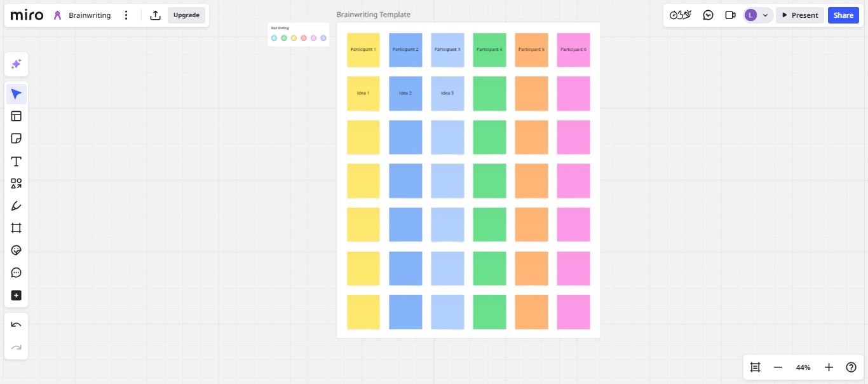Select the green dot voting circle
This screenshot has height=384, width=868.
284,38
